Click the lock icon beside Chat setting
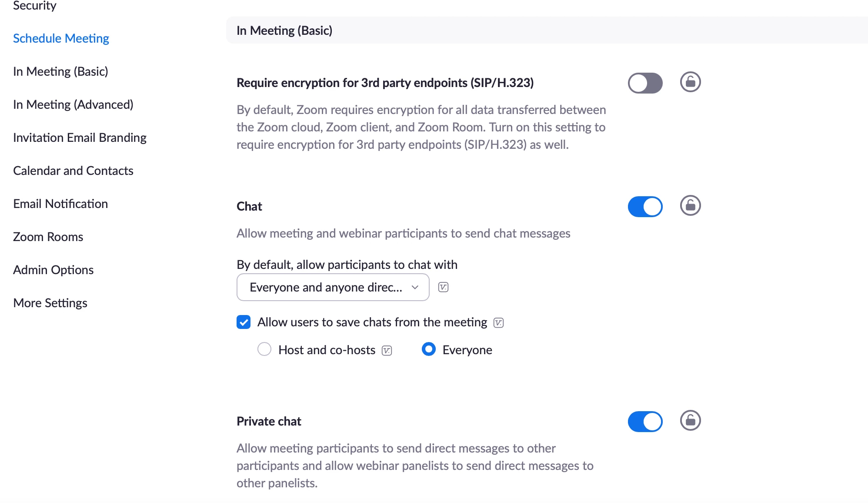Viewport: 868px width, 503px height. 690,205
